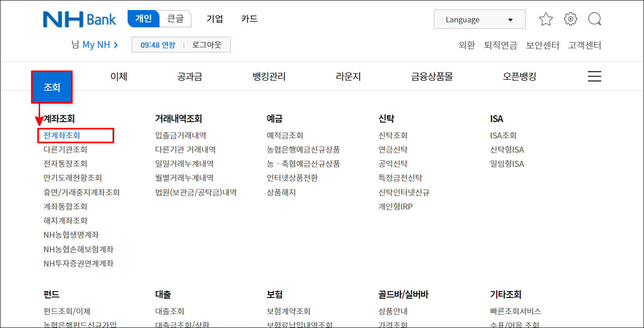Switch to the 기업 tab

(215, 19)
